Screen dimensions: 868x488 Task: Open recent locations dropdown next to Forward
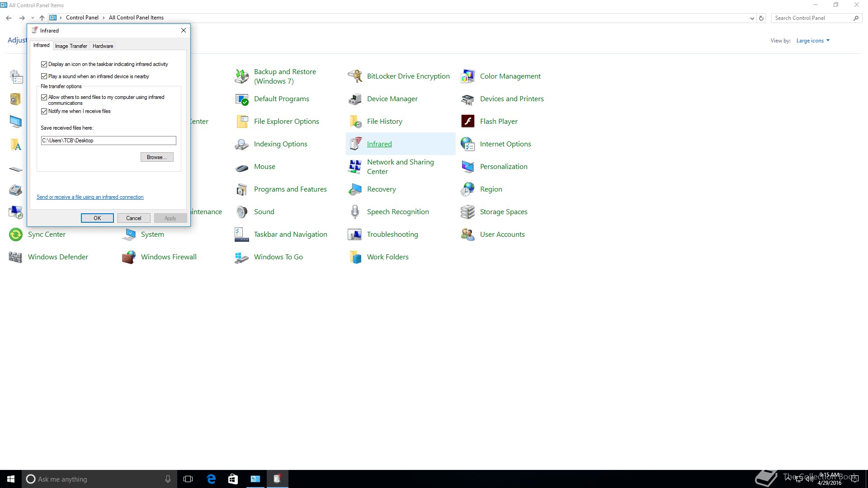click(33, 18)
